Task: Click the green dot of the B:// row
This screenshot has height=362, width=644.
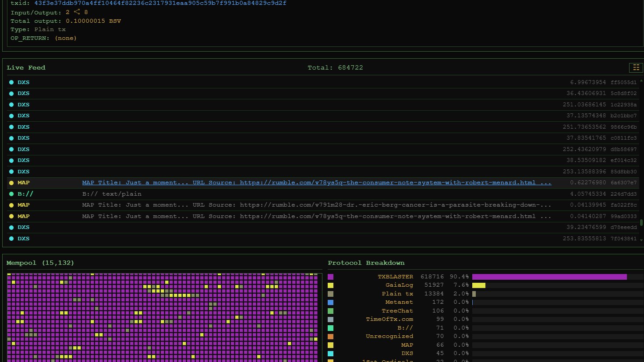Action: coord(11,194)
